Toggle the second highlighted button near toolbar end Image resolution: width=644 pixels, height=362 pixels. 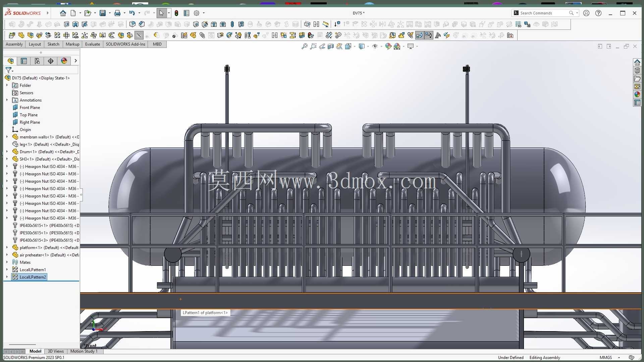point(428,35)
